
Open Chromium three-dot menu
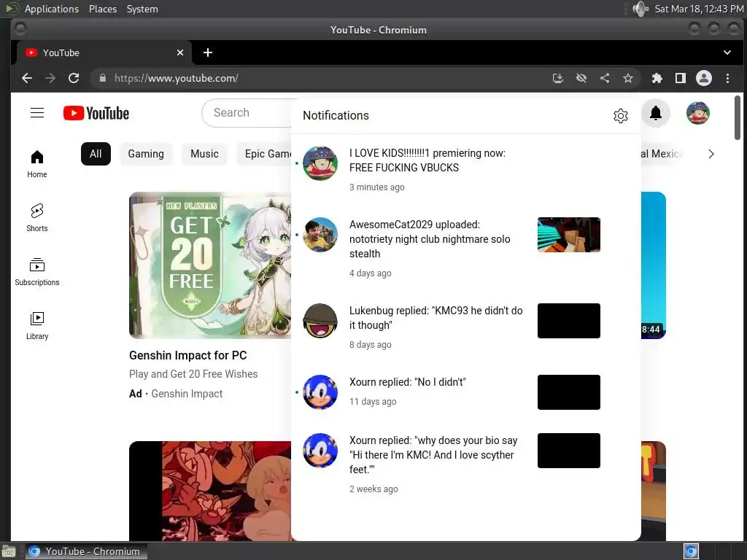point(727,78)
